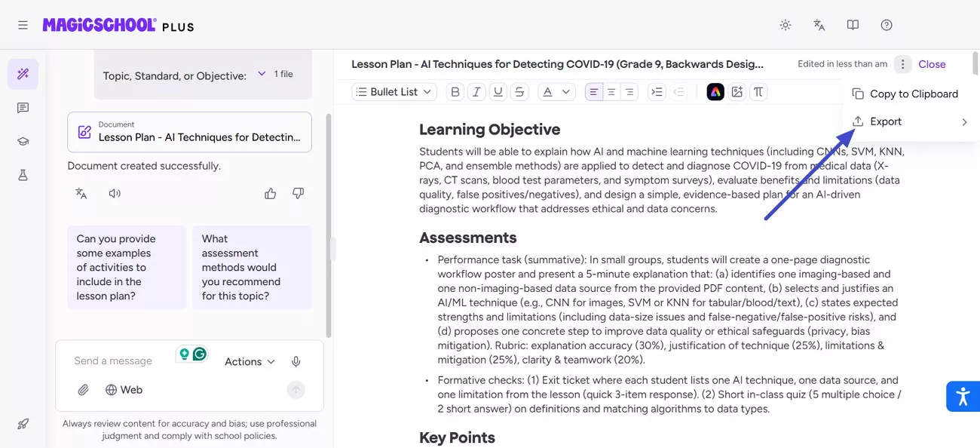Toggle underline formatting
980x448 pixels.
click(498, 92)
